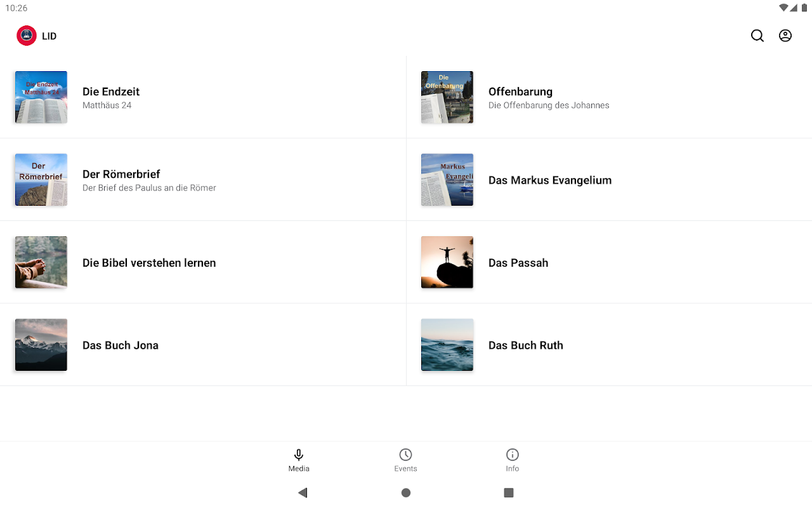This screenshot has height=508, width=812.
Task: Open Das Buch Jona series
Action: pyautogui.click(x=203, y=345)
